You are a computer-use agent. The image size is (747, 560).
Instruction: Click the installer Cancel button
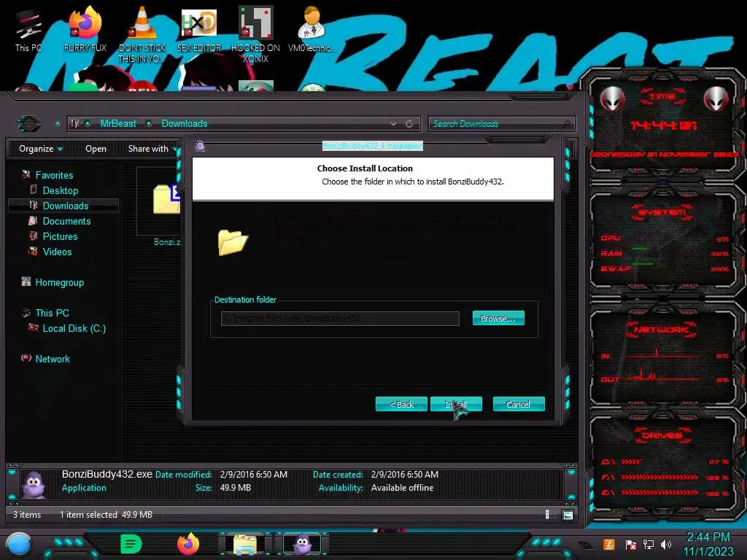[519, 404]
